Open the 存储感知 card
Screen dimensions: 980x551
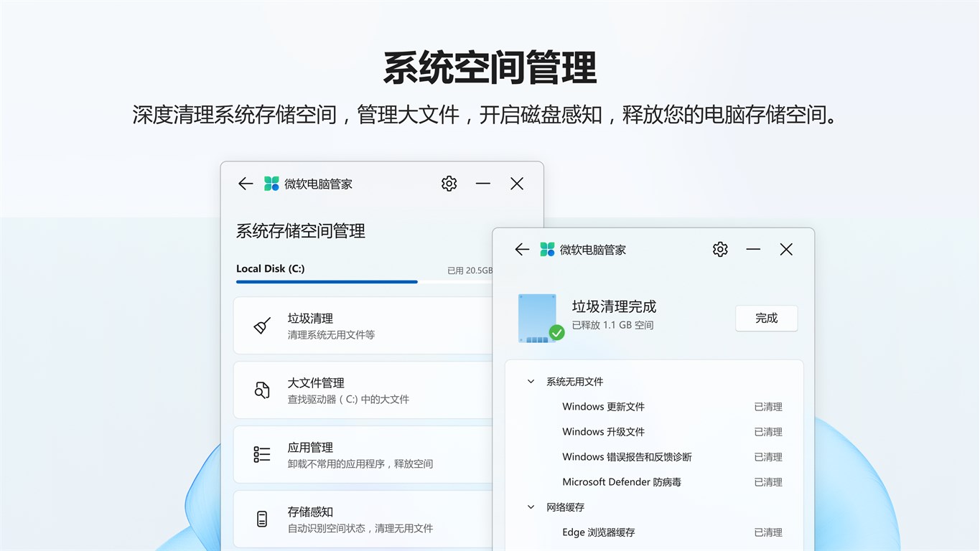363,519
